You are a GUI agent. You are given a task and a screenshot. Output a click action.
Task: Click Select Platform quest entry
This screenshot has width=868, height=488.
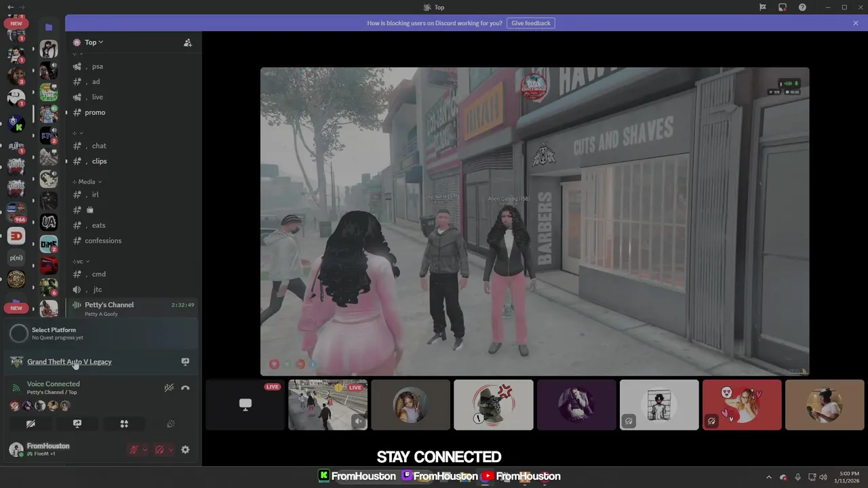[x=102, y=333]
